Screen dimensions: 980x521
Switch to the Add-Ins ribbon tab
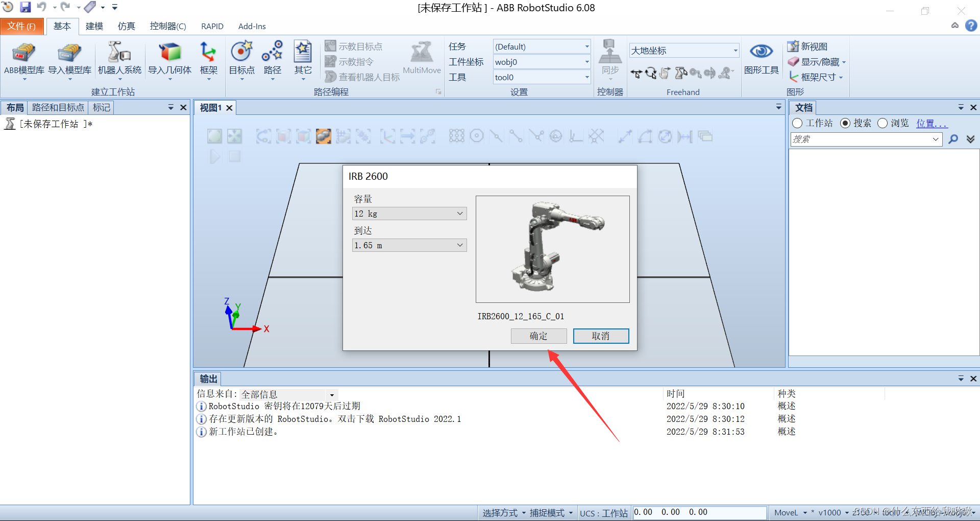pyautogui.click(x=252, y=26)
